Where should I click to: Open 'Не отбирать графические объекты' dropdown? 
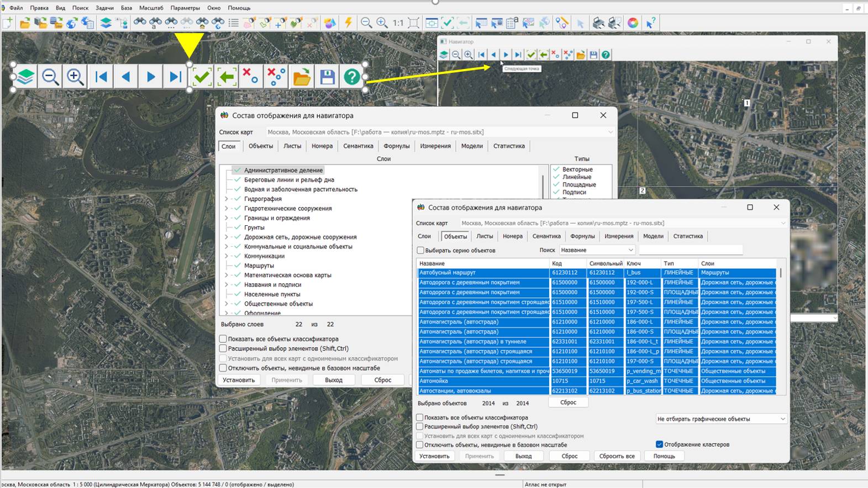(782, 419)
